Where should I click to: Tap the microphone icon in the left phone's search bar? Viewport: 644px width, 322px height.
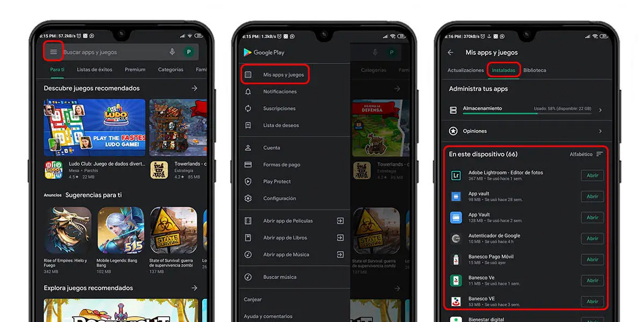(172, 52)
